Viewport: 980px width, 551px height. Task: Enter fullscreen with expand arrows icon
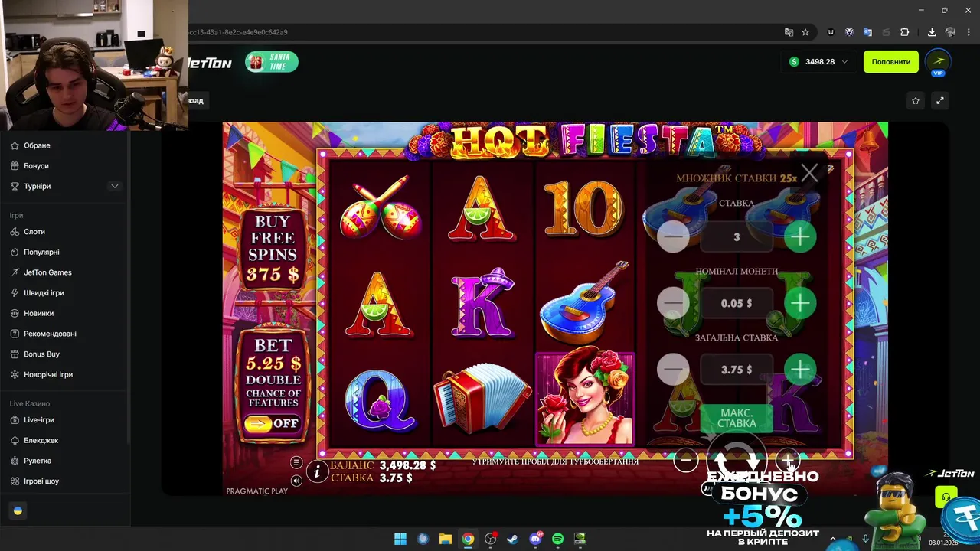click(940, 100)
